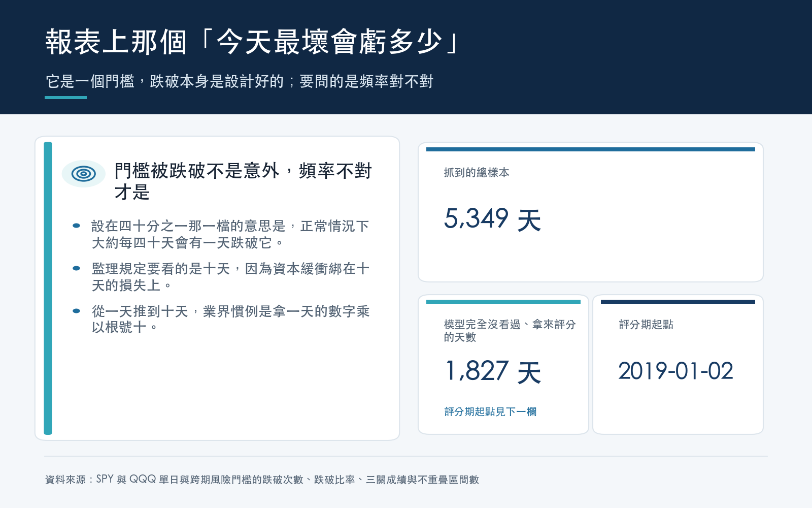Click the heading 門檻被跌破不是意外，頻率不對才是
The height and width of the screenshot is (508, 812).
(x=243, y=181)
